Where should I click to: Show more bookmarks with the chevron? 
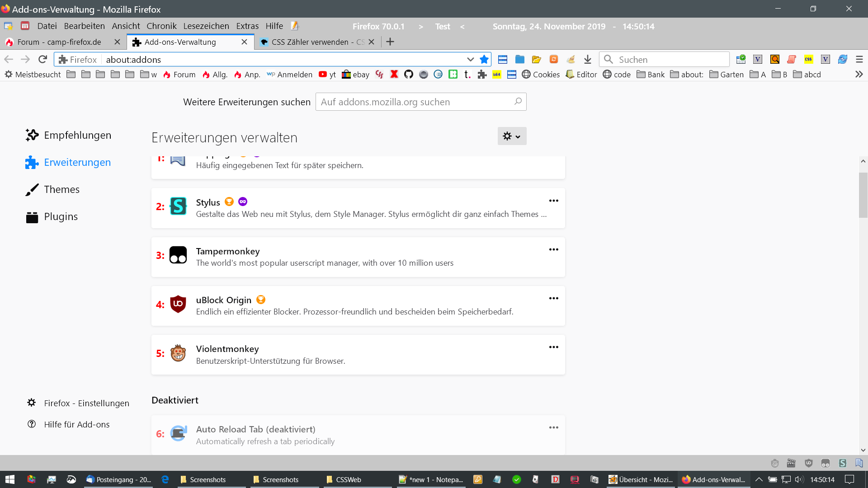(859, 75)
